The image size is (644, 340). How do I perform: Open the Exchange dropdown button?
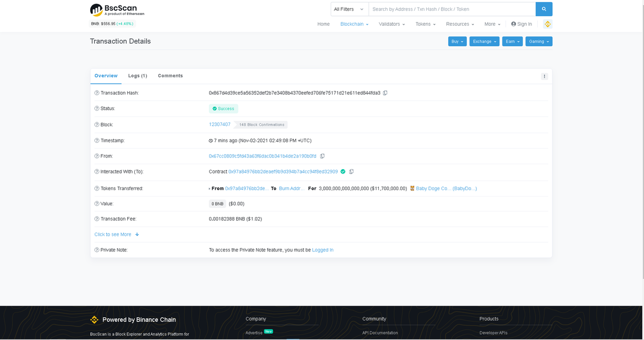tap(485, 41)
